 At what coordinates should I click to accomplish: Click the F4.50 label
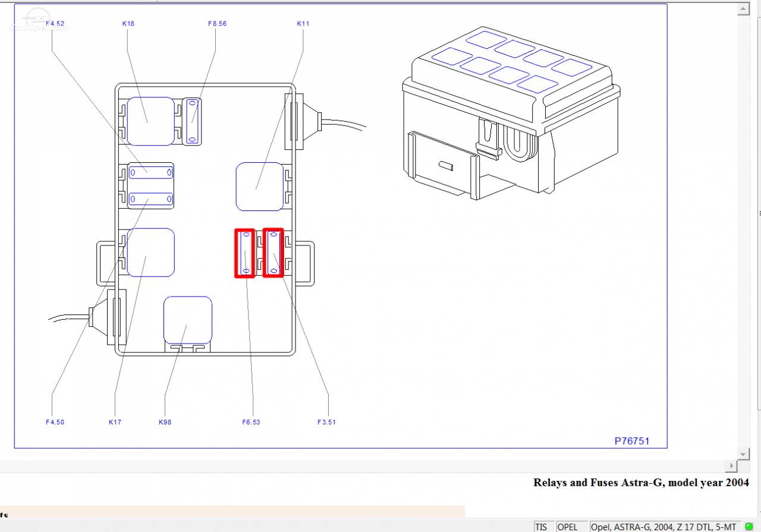[55, 422]
